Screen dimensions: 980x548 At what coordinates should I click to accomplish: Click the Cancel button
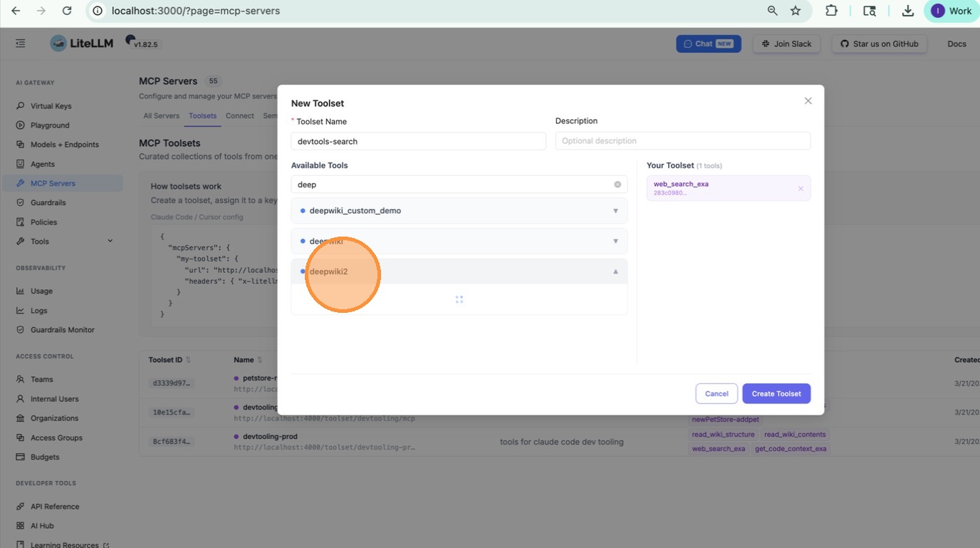[716, 393]
